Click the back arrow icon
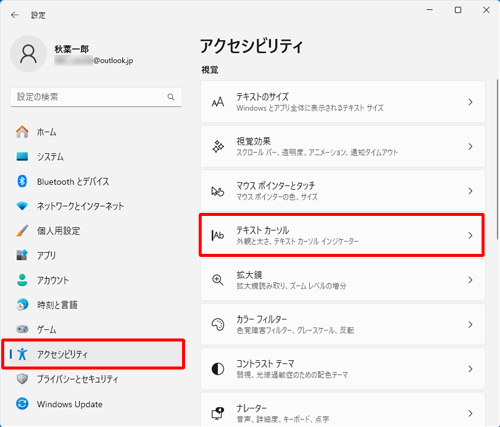This screenshot has width=500, height=427. coord(14,15)
